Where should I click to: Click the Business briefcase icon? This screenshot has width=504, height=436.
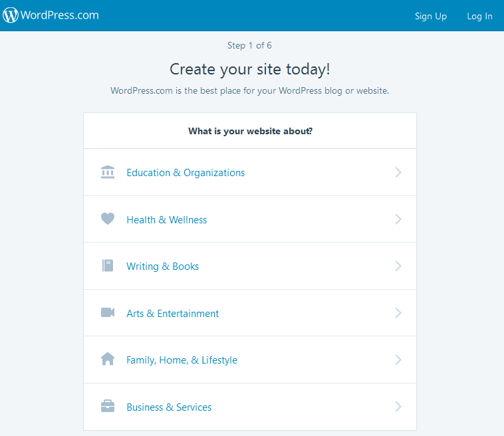108,407
